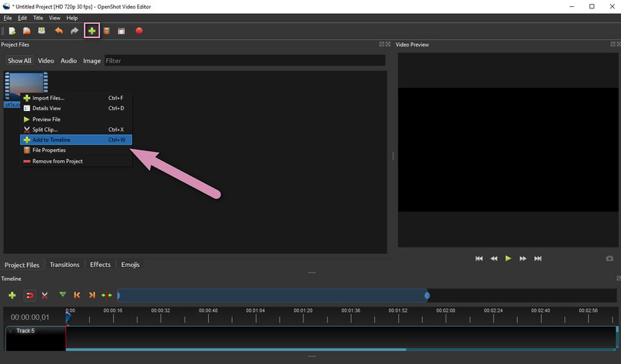Click the Play button in Video Preview
This screenshot has width=621, height=364.
point(508,258)
